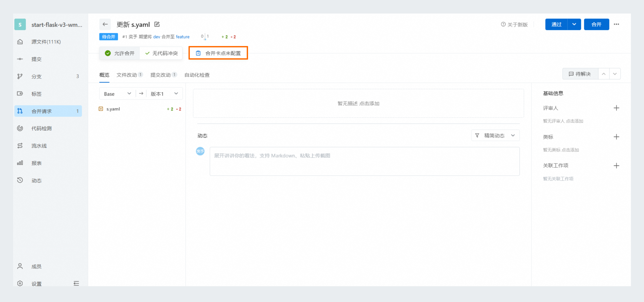Image resolution: width=644 pixels, height=302 pixels.
Task: Open the Base version dropdown
Action: tap(117, 94)
